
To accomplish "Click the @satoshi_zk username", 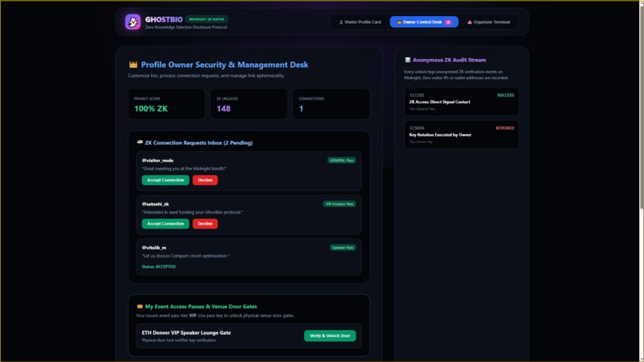I will (x=155, y=204).
